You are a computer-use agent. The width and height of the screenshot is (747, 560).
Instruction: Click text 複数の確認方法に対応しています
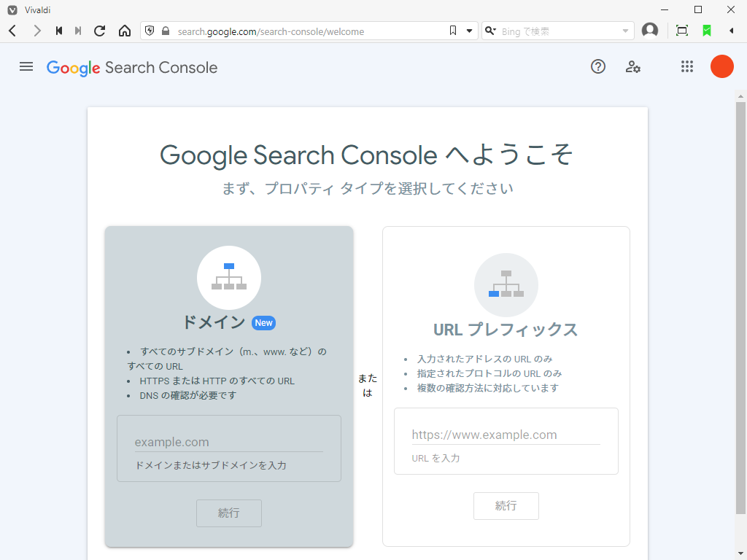click(488, 388)
